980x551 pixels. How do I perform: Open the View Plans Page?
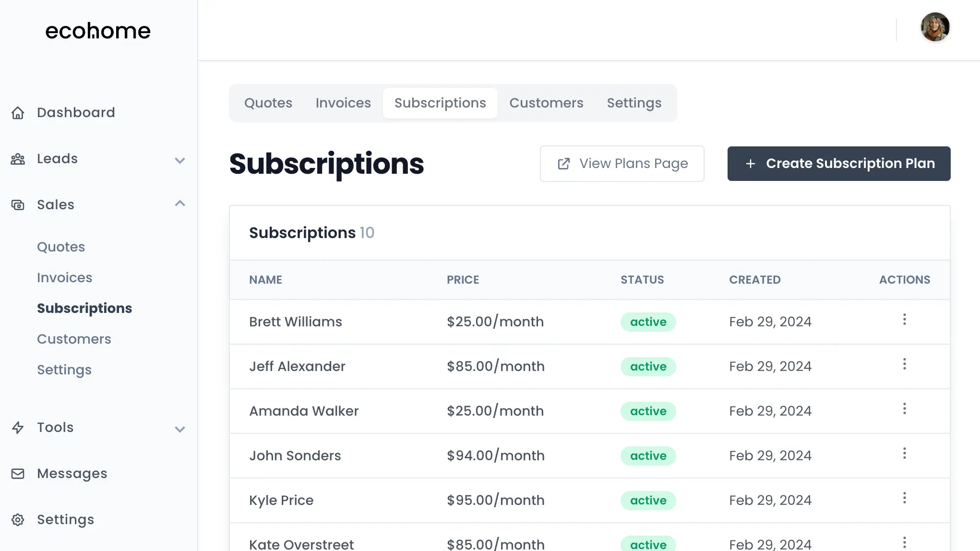(622, 164)
